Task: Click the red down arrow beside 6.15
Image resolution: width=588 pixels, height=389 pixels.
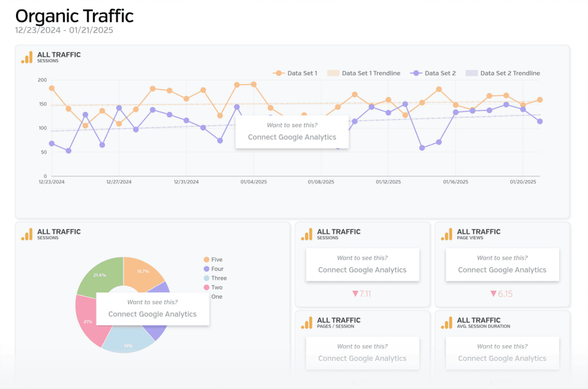Action: coord(493,294)
